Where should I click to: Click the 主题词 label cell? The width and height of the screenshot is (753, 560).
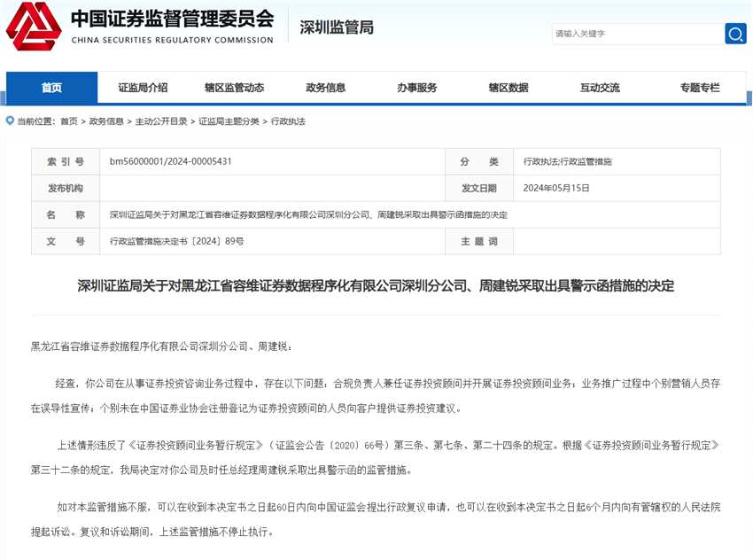479,241
